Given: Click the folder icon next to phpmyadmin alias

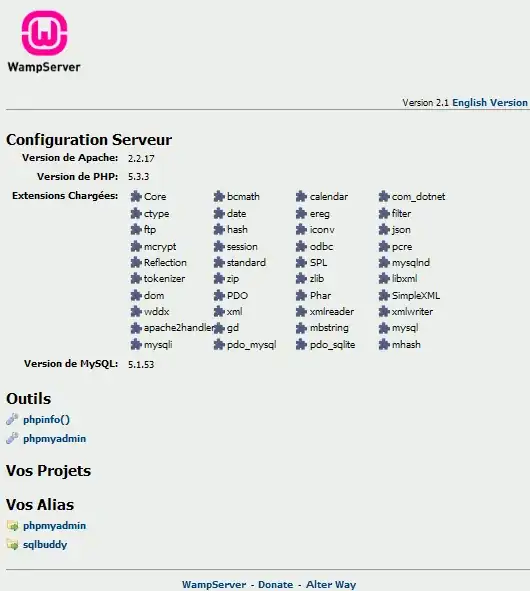Looking at the screenshot, I should [x=12, y=525].
